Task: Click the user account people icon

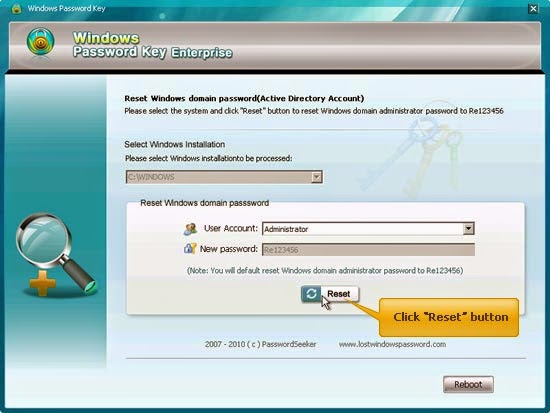Action: 190,229
